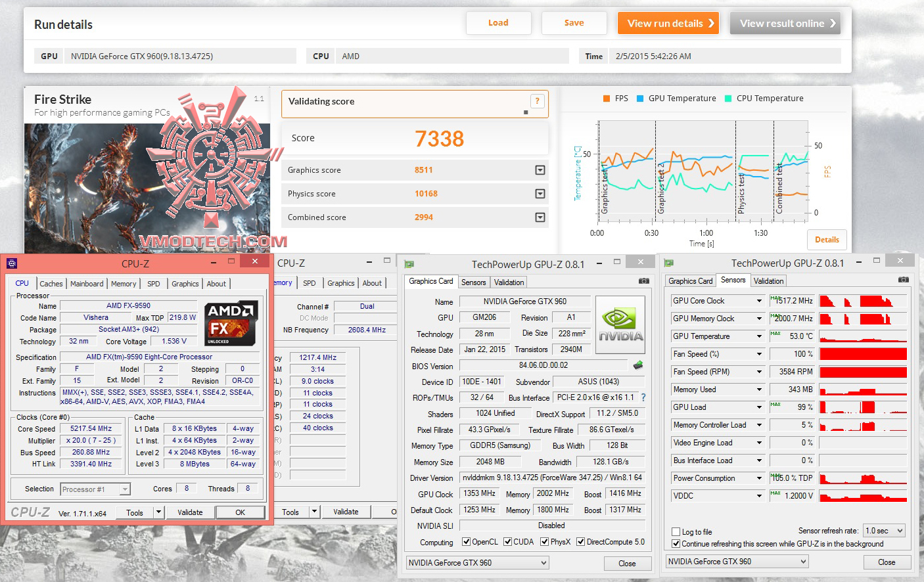Open the GPU Memory Clock sensor dropdown
Image resolution: width=924 pixels, height=582 pixels.
coord(759,319)
